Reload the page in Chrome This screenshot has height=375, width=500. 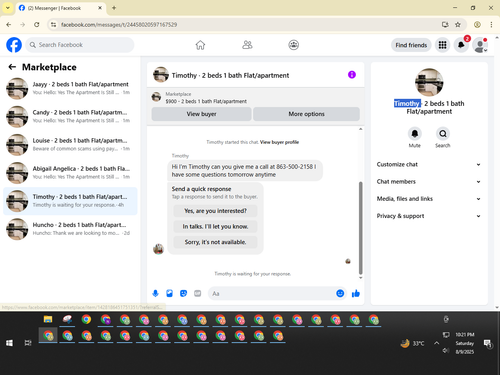coord(37,24)
